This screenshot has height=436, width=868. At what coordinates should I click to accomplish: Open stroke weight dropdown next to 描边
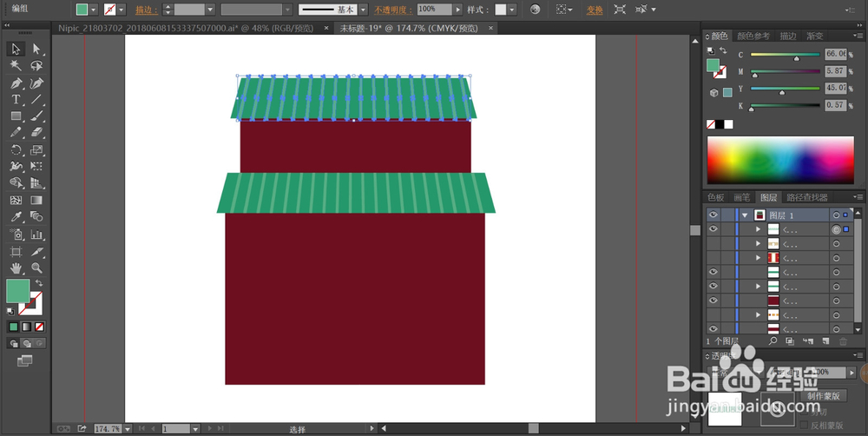(210, 10)
